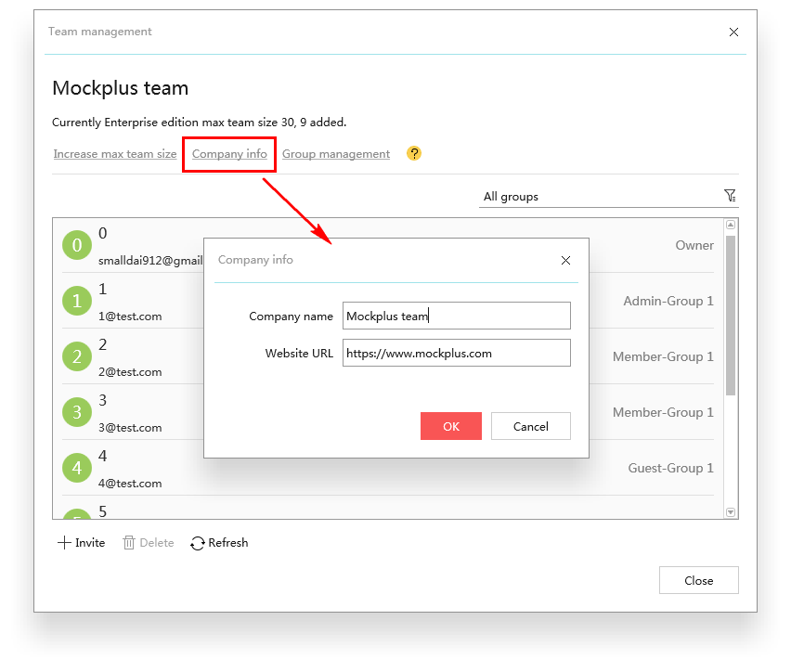Select Member-Group 1 role of member 3
791x672 pixels.
(663, 412)
